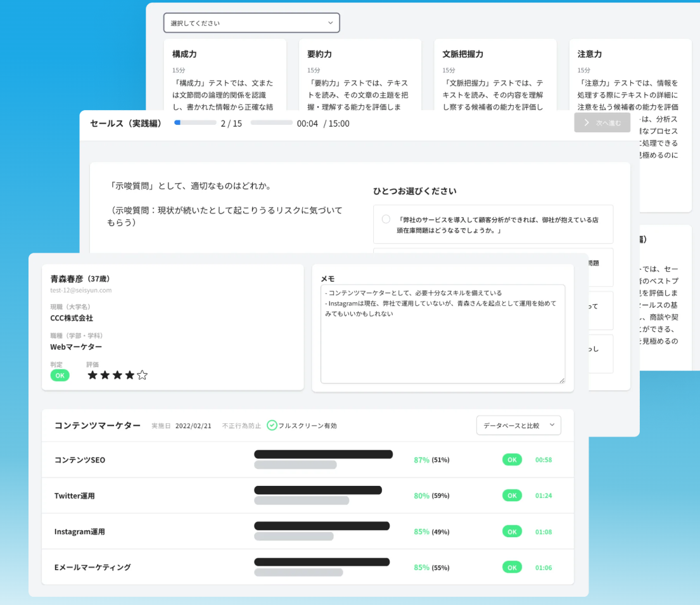The width and height of the screenshot is (700, 605).
Task: Click the chevron on 選択してください combo box
Action: click(x=330, y=23)
